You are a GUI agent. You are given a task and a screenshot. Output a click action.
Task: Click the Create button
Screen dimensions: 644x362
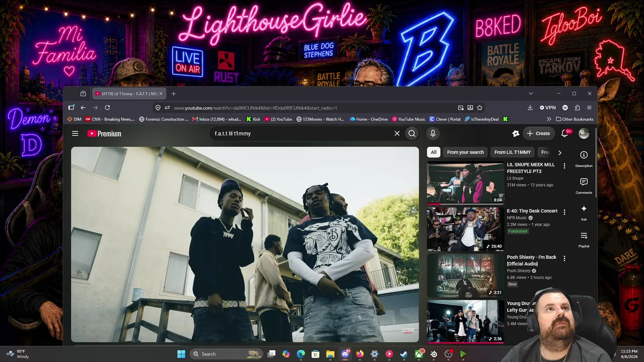click(538, 133)
